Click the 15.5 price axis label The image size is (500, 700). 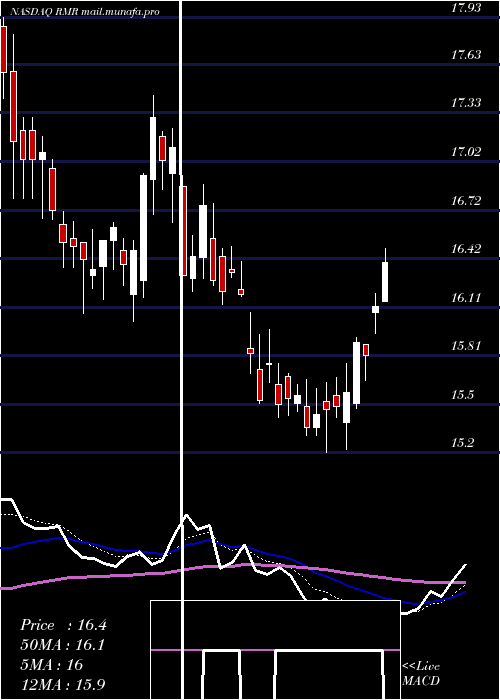(x=462, y=395)
